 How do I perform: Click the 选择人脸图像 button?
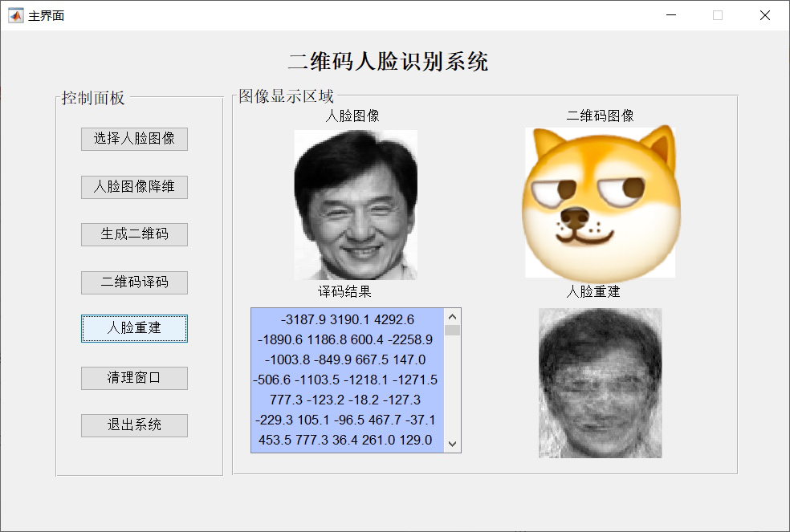134,139
